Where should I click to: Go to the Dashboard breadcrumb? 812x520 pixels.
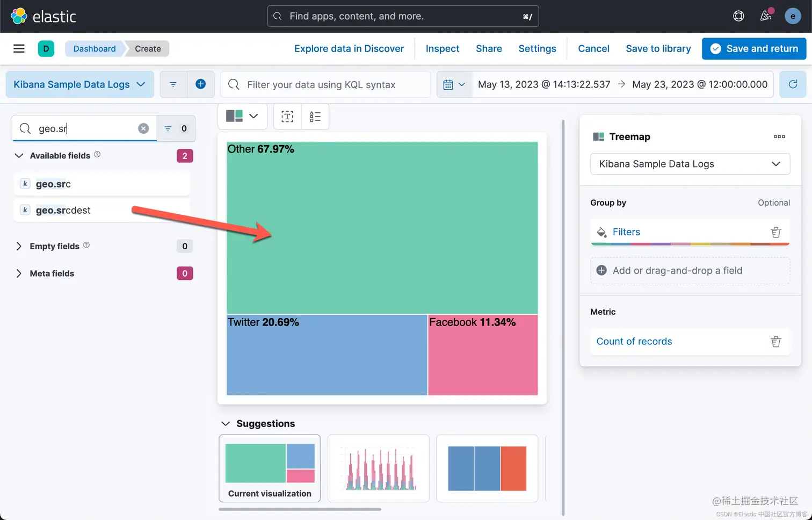(95, 49)
